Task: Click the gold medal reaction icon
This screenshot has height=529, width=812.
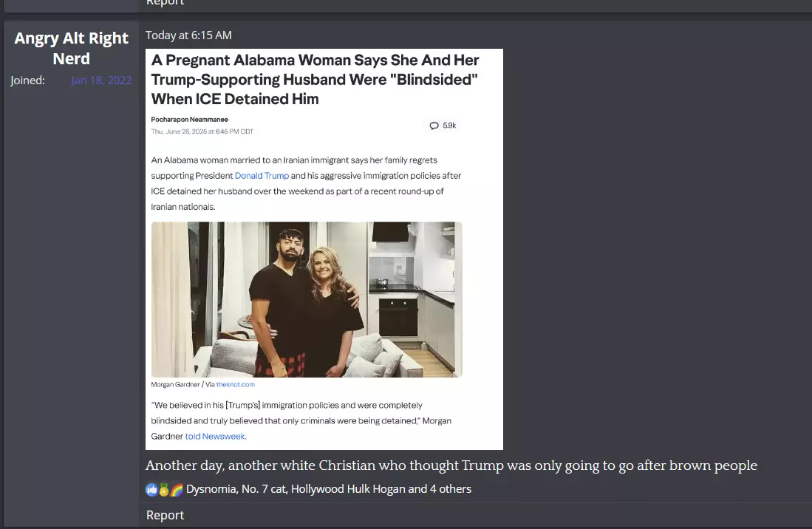Action: 164,489
